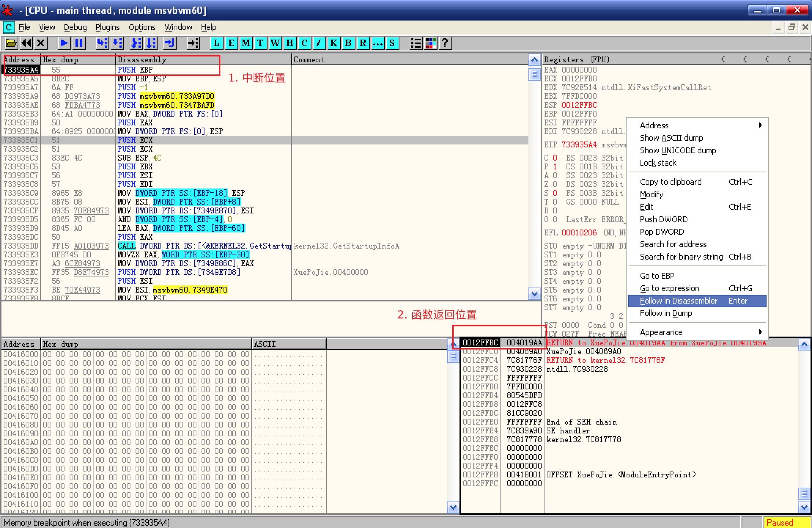
Task: Open the Log window L button
Action: pos(217,43)
